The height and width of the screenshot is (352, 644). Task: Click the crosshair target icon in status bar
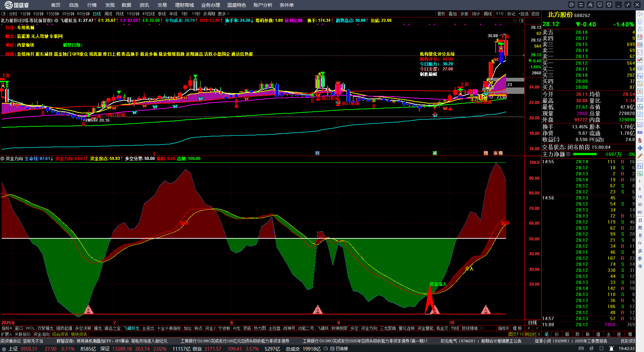(602, 349)
